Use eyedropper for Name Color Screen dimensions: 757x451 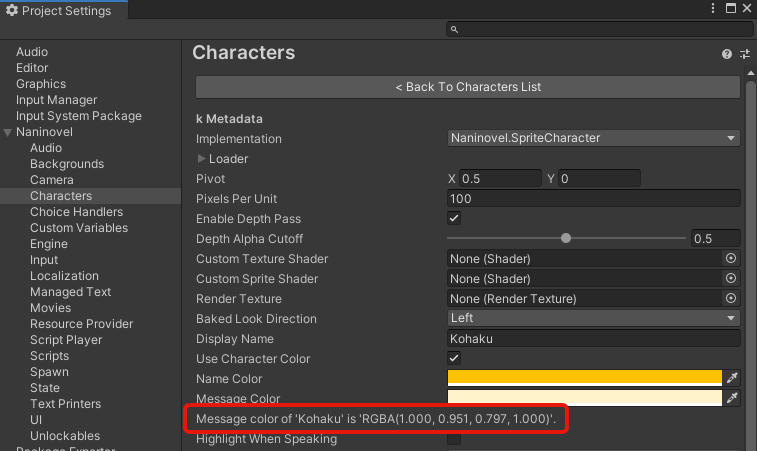(x=732, y=378)
